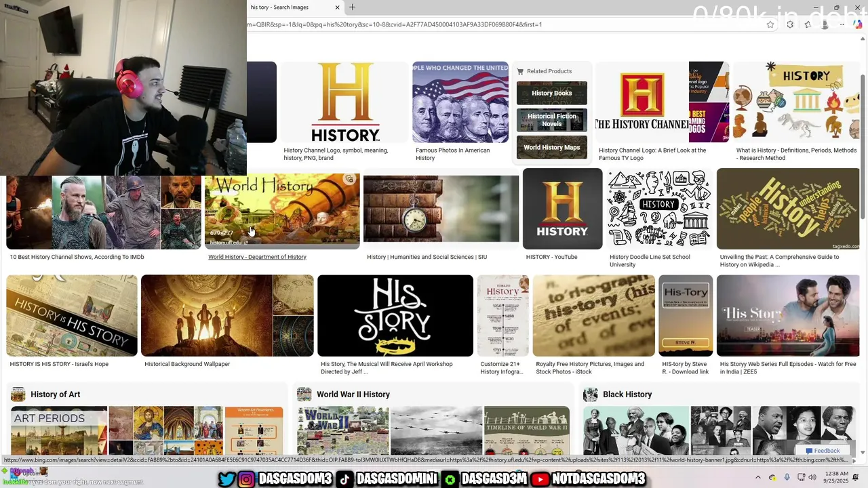868x488 pixels.
Task: Close the 'his tory - Search Images' tab
Action: (x=337, y=7)
